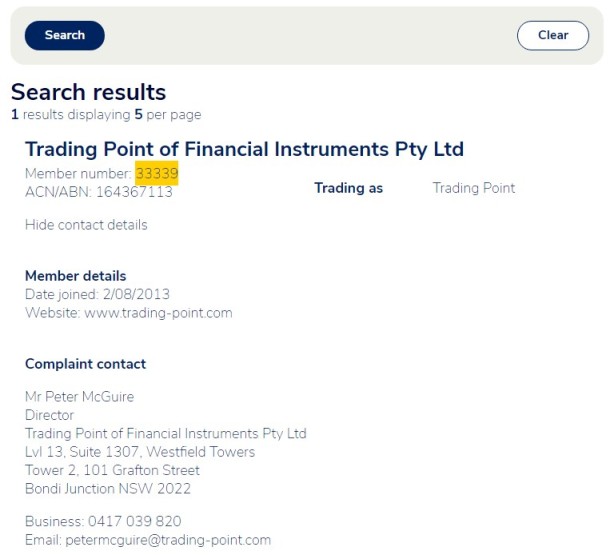The height and width of the screenshot is (555, 610).
Task: Open the Trading Point of Financial Instruments heading
Action: pyautogui.click(x=244, y=149)
